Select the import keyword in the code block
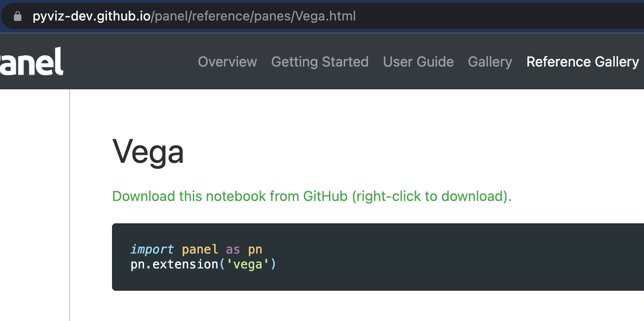This screenshot has width=644, height=321. [x=152, y=249]
